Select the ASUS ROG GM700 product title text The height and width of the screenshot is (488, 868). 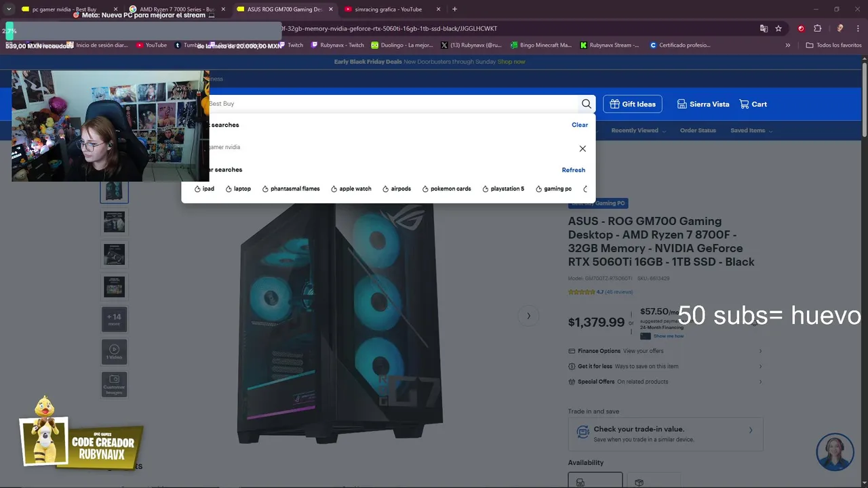661,241
